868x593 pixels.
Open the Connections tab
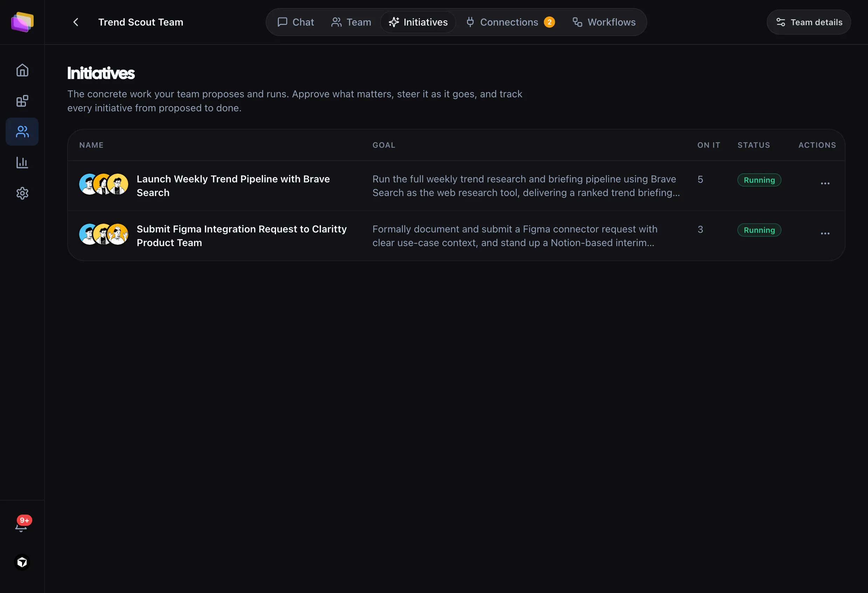tap(510, 22)
